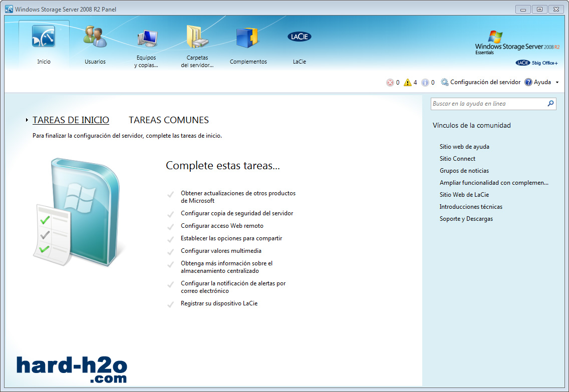Minimize the Storage Server Panel window

pos(523,10)
